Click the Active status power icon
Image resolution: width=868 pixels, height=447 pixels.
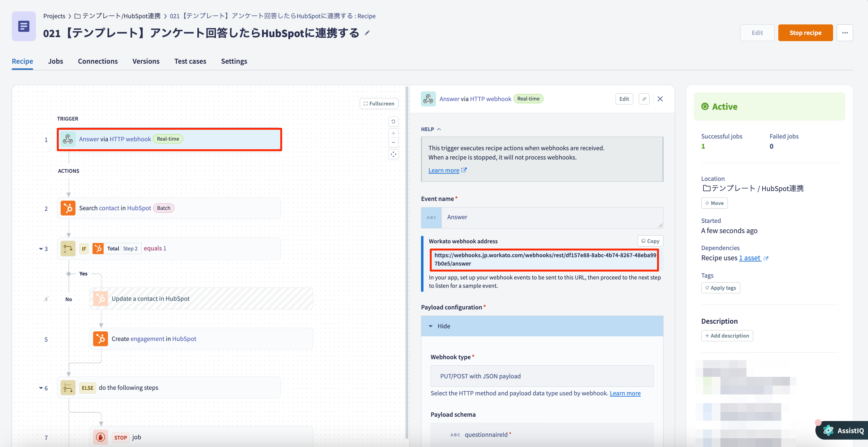pos(705,106)
